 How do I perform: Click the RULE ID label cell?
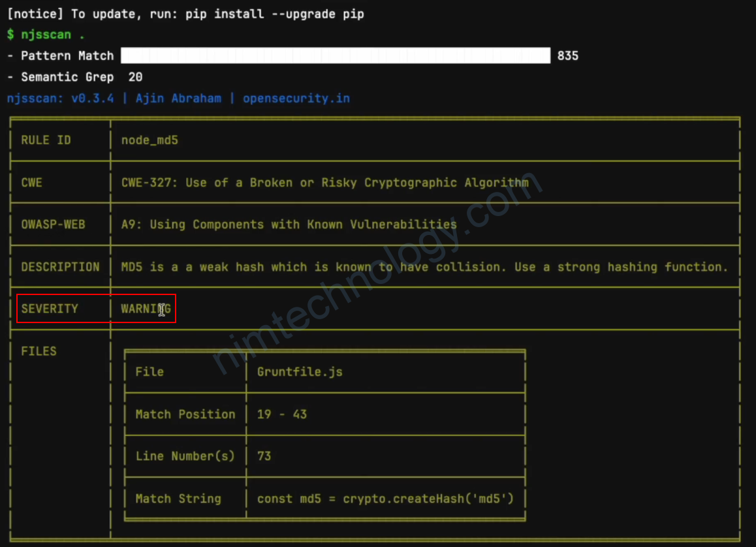(46, 140)
